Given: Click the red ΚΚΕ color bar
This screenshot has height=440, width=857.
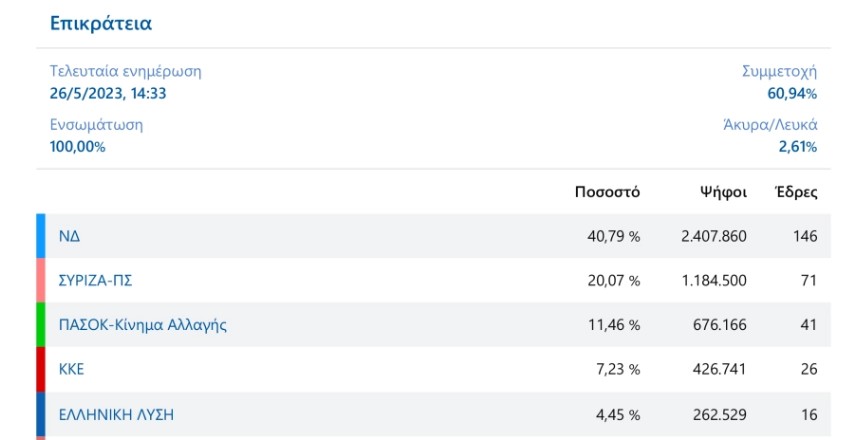Looking at the screenshot, I should pyautogui.click(x=41, y=368).
